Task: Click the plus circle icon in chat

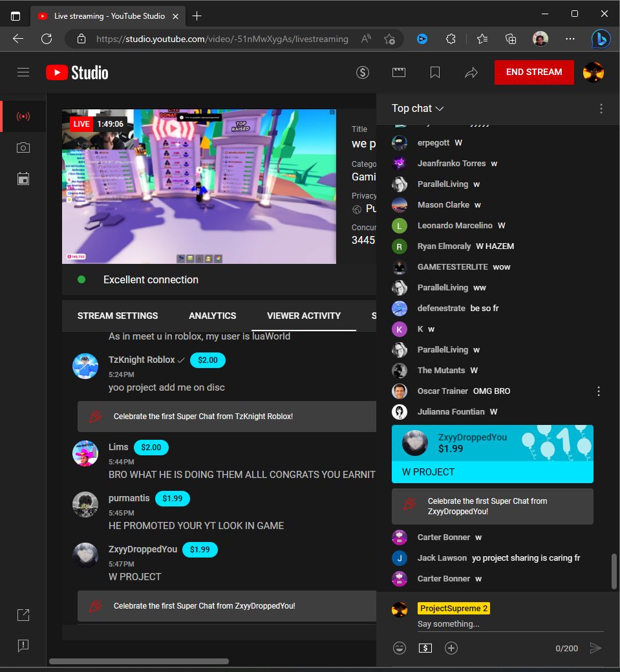Action: [451, 648]
